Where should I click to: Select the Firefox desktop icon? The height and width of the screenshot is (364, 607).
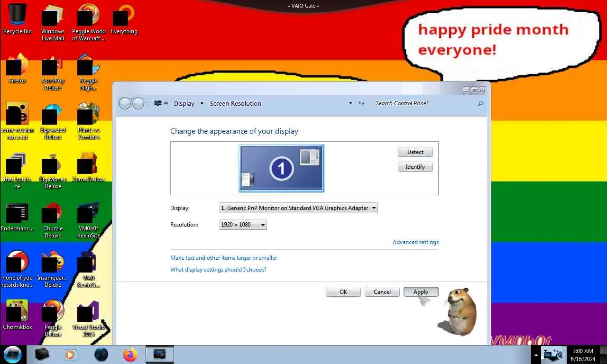[18, 69]
